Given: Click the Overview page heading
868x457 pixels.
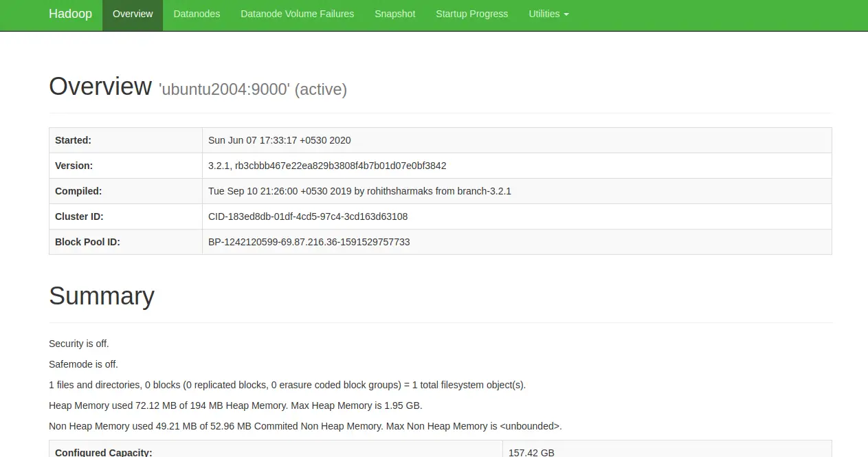Looking at the screenshot, I should [x=100, y=87].
